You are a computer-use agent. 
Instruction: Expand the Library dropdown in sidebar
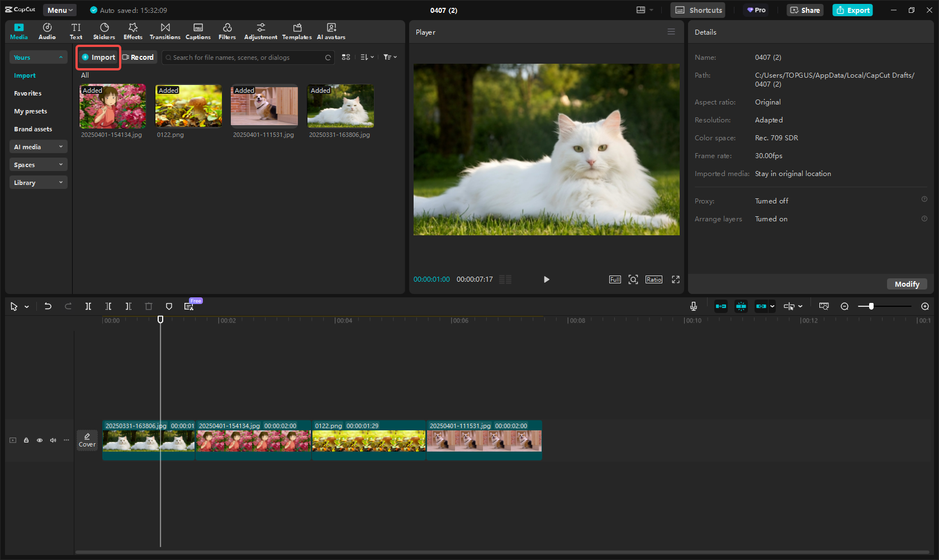[x=38, y=183]
